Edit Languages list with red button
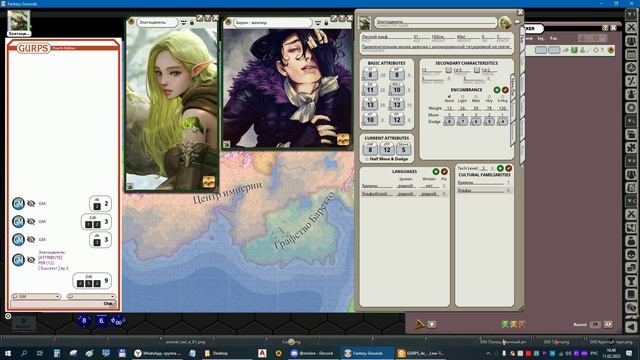This screenshot has height=360, width=640. tap(444, 171)
